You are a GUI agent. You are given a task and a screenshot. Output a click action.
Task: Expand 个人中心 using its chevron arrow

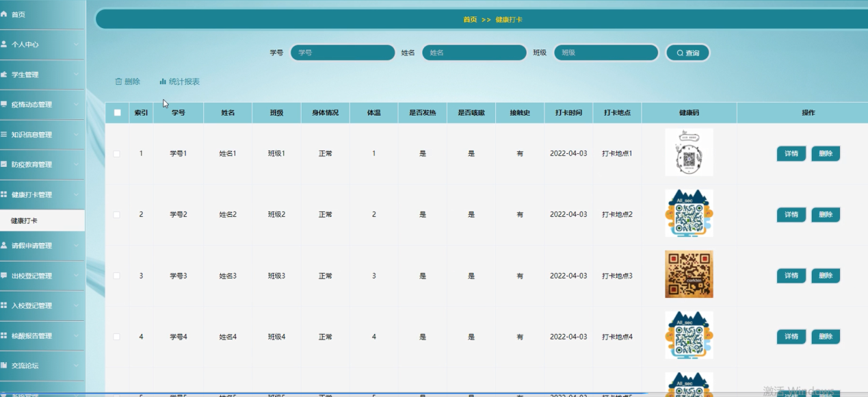[x=77, y=44]
